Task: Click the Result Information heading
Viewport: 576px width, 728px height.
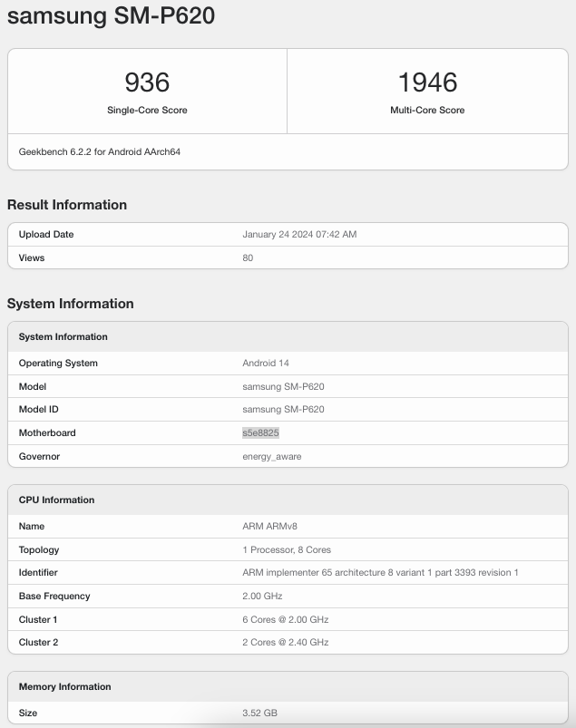Action: 67,205
